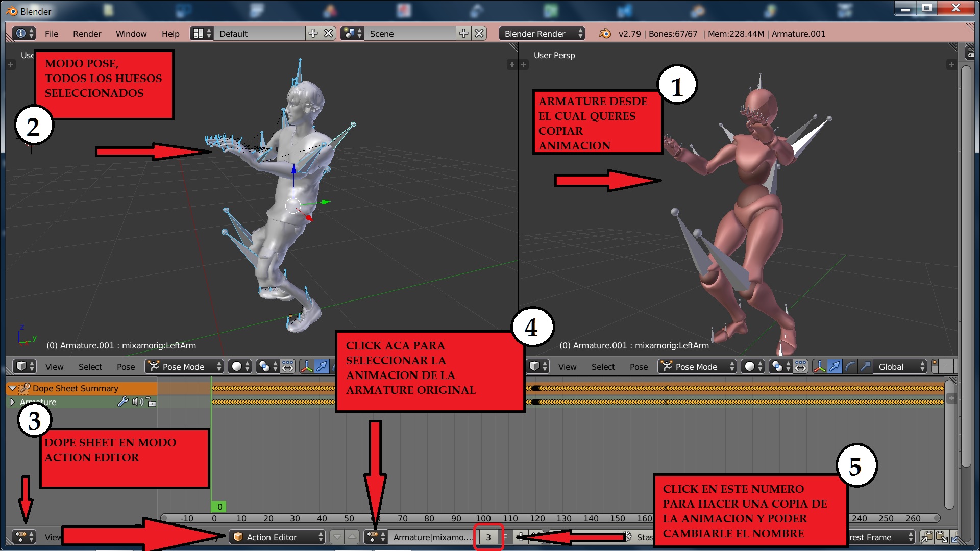This screenshot has width=980, height=551.
Task: Expand the Armature channel row
Action: pyautogui.click(x=13, y=402)
